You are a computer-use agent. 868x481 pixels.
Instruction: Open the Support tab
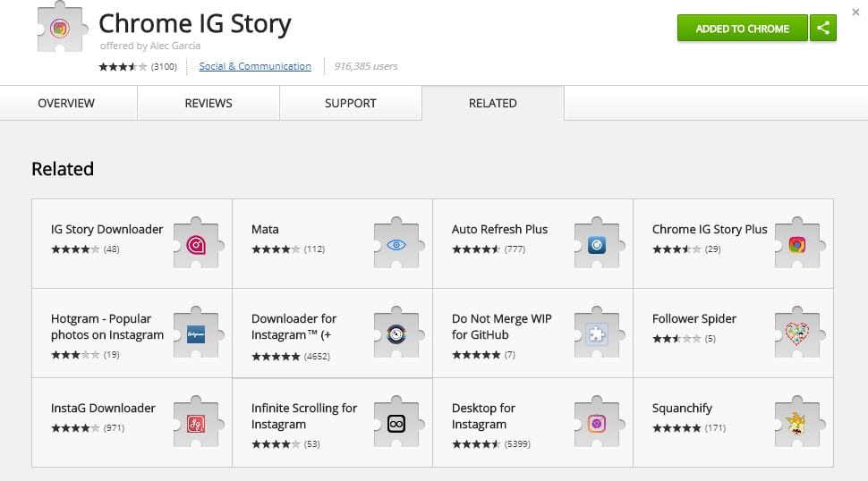[x=351, y=104]
